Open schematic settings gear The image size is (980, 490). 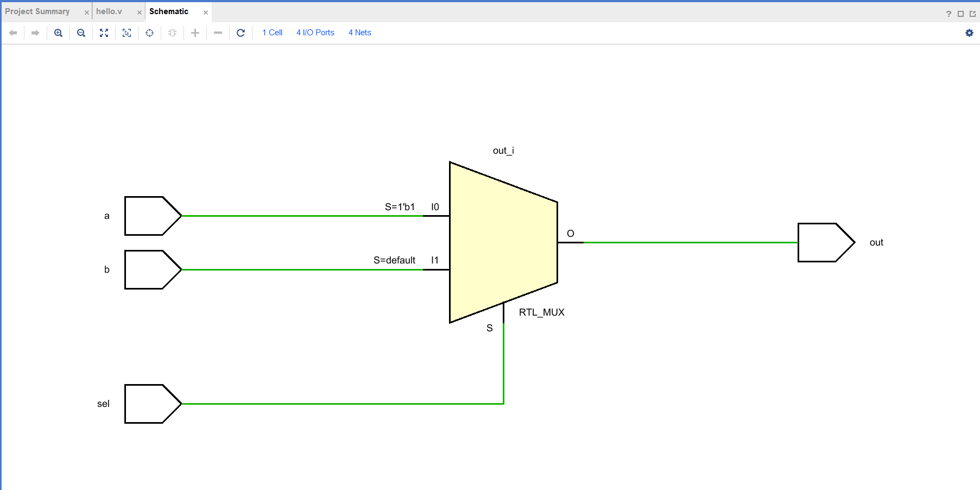coord(969,33)
